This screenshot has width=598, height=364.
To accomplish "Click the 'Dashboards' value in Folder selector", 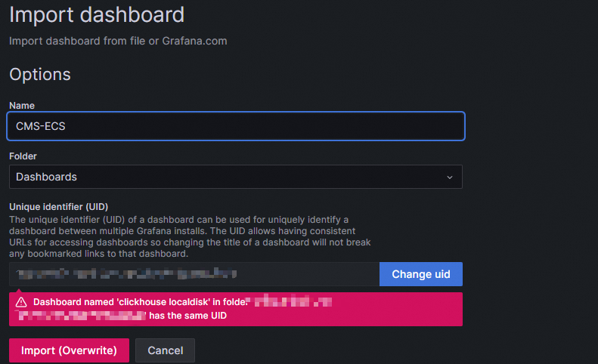I will pos(46,177).
